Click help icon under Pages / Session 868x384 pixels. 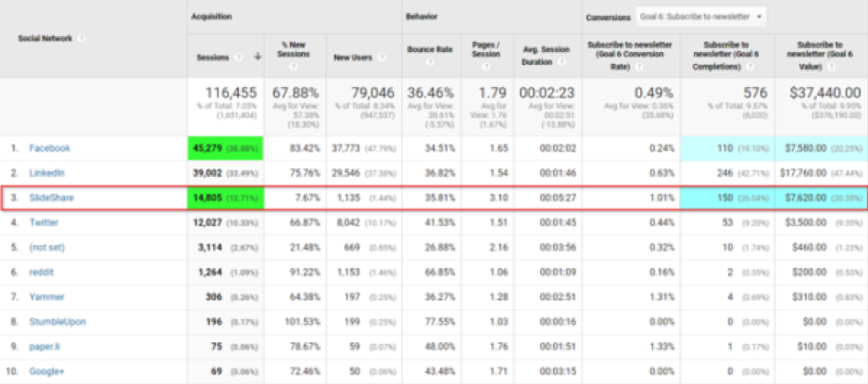(486, 67)
